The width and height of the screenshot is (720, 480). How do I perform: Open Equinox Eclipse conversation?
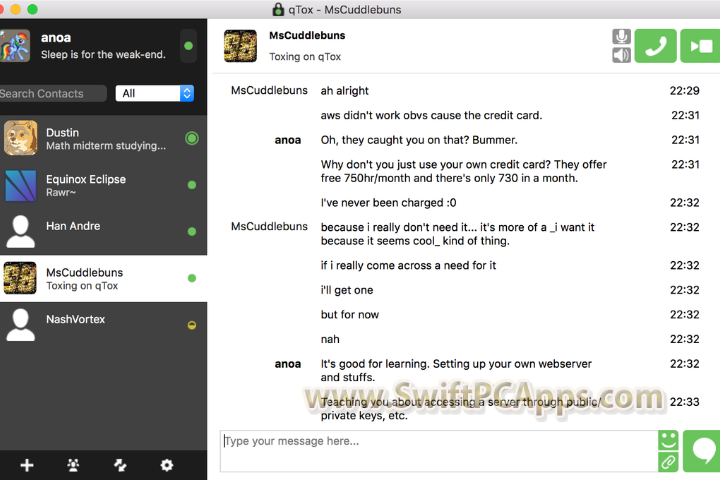coord(103,185)
